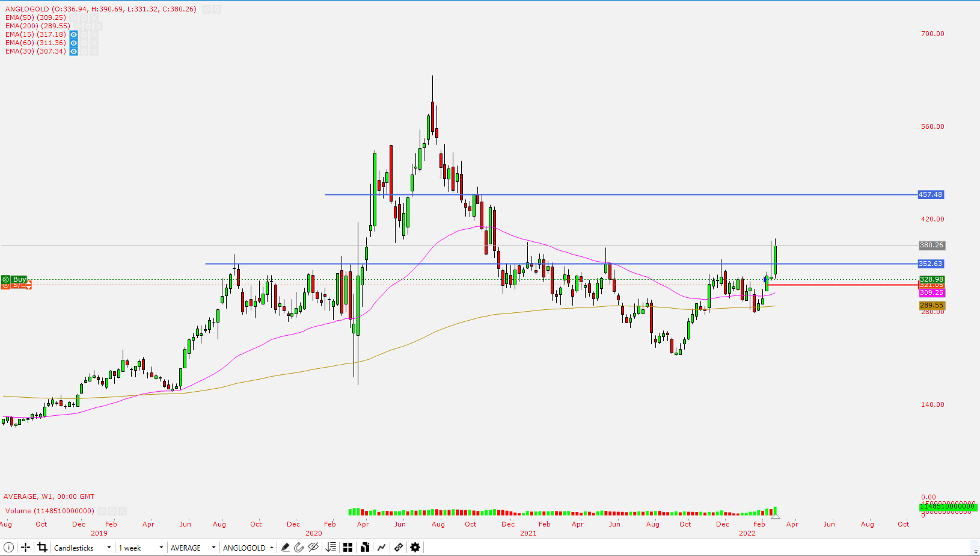980x556 pixels.
Task: Cancel the S/L order with its X icon
Action: coord(5,285)
